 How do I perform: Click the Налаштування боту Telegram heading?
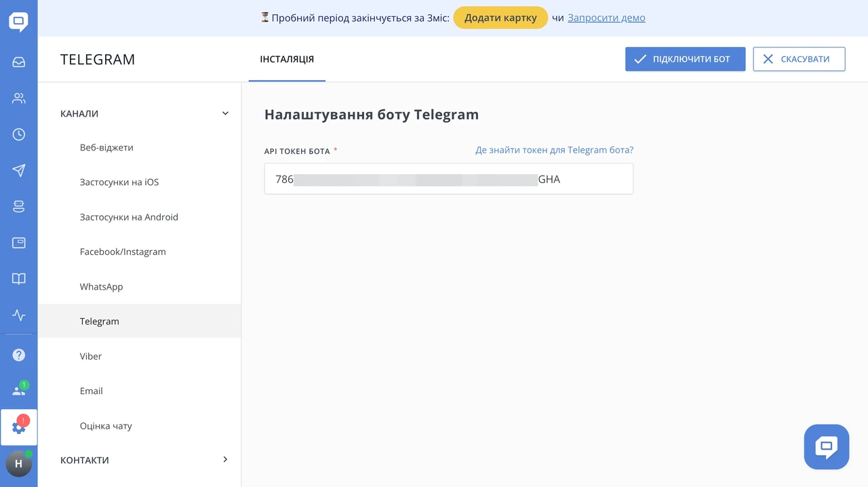(x=372, y=114)
